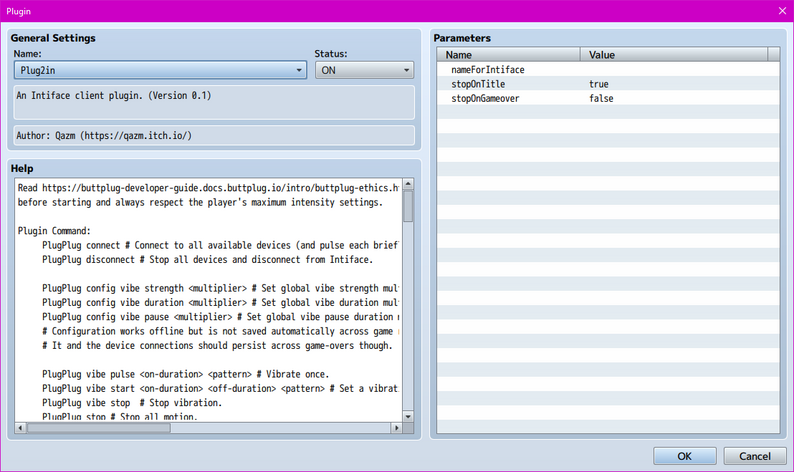Click the Help horizontal scroll right arrow

click(x=396, y=428)
